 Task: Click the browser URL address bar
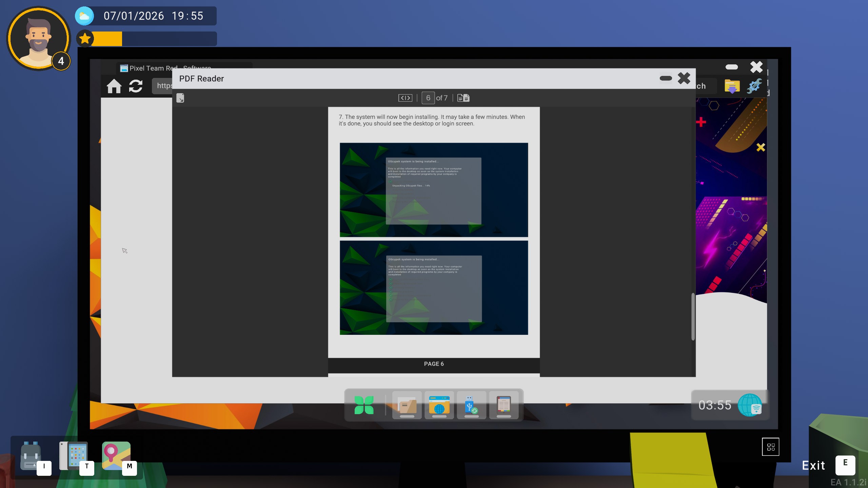pyautogui.click(x=163, y=86)
